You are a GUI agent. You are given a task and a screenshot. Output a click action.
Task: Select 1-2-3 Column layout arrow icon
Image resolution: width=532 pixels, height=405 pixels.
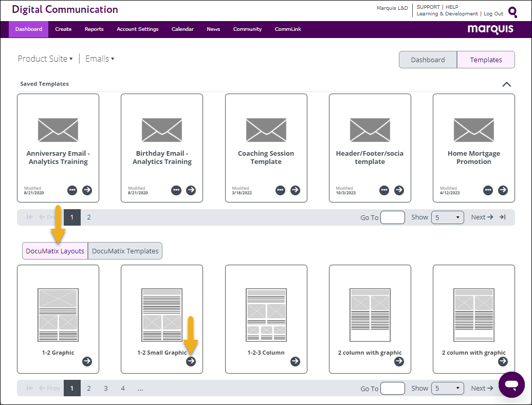coord(295,362)
